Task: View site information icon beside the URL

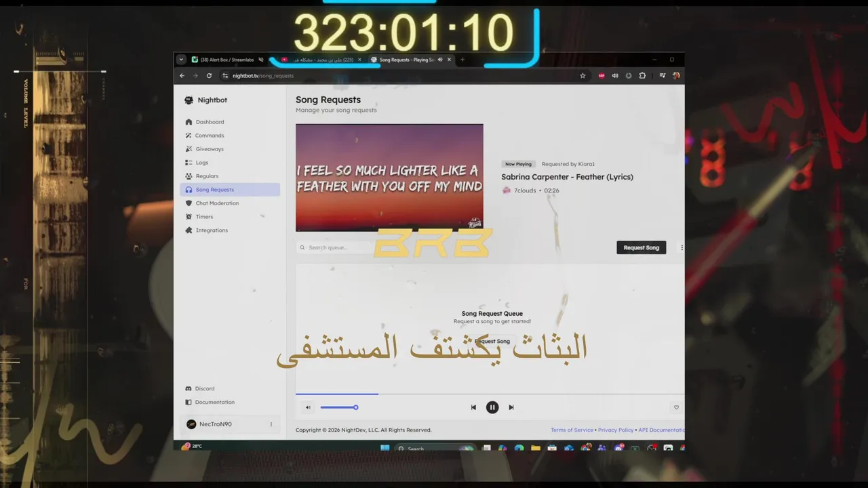Action: (x=225, y=76)
